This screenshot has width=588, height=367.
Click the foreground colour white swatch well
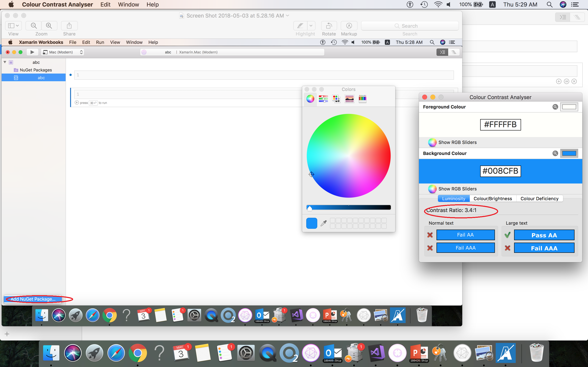coord(569,107)
